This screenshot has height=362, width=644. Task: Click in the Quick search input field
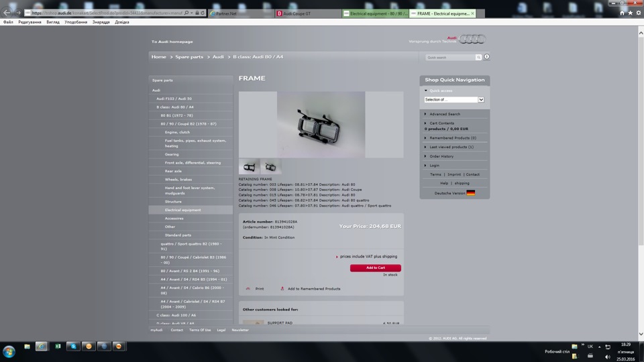pyautogui.click(x=451, y=58)
